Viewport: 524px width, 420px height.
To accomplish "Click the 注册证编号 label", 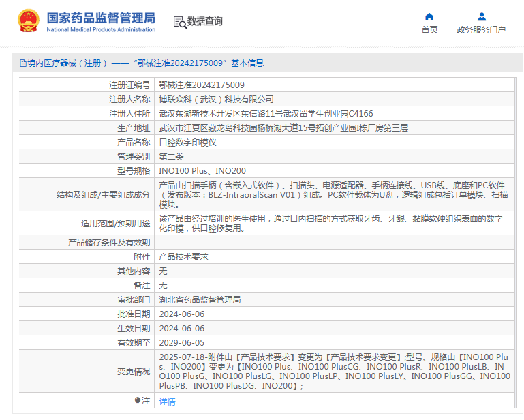I will tap(129, 85).
